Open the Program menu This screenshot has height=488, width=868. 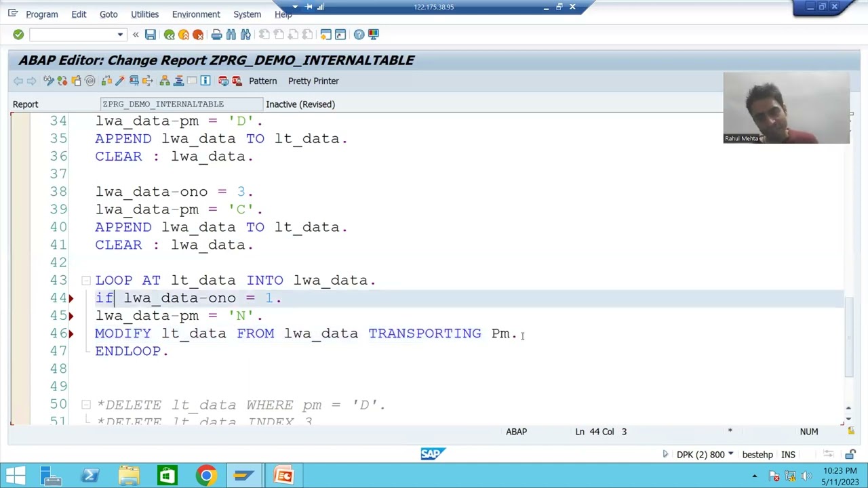pyautogui.click(x=42, y=14)
